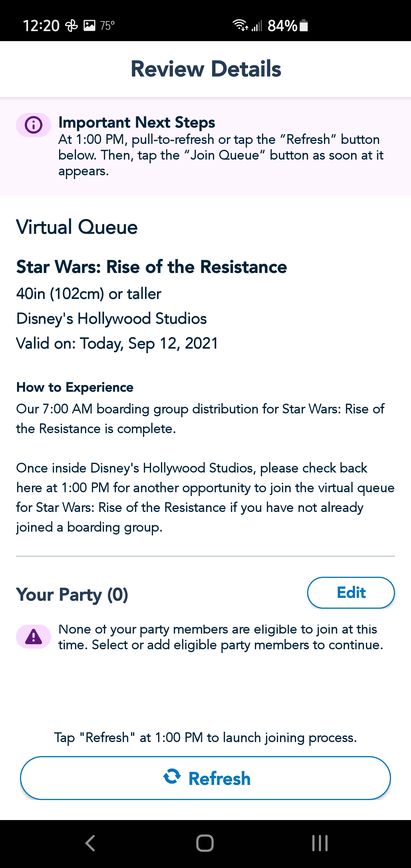Tap the cellular signal bars icon
This screenshot has width=411, height=868.
[x=257, y=26]
